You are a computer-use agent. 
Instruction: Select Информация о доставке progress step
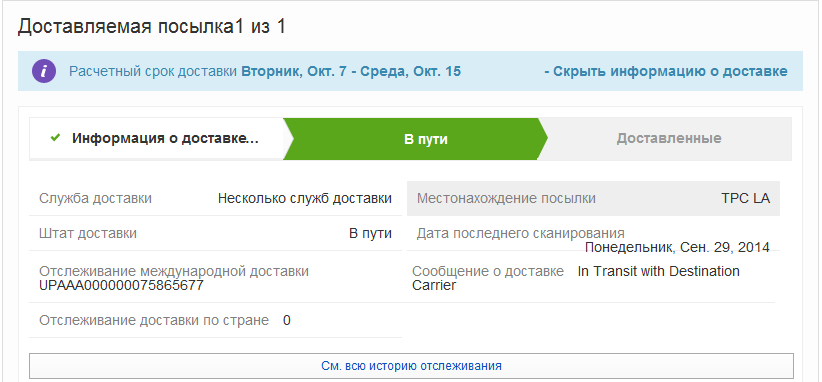157,138
